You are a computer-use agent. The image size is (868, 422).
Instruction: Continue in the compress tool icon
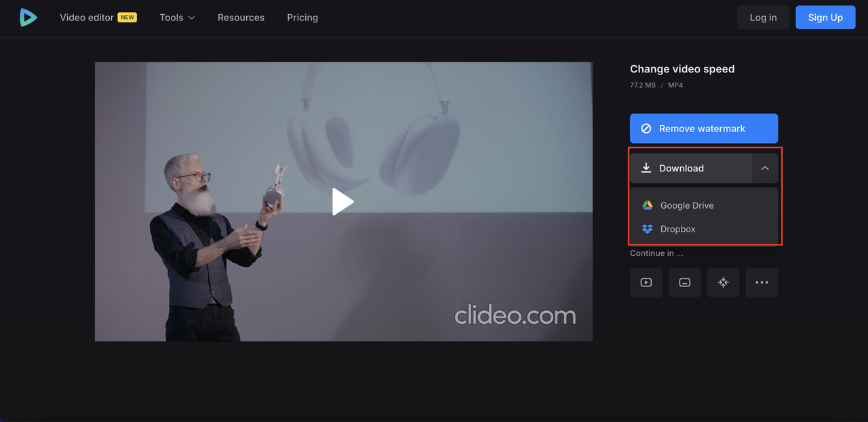(723, 282)
